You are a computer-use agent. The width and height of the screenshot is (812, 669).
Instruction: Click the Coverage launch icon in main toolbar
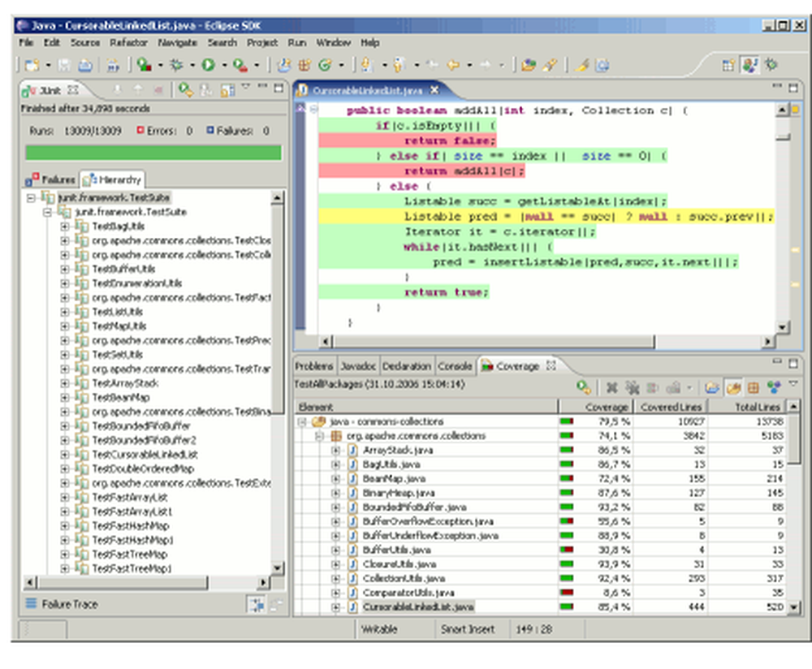tap(144, 65)
